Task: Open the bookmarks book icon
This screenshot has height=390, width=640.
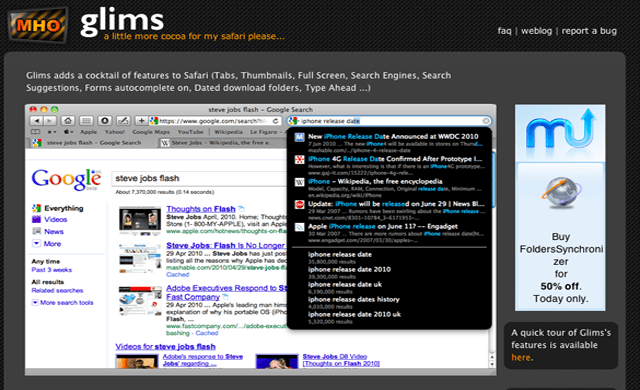Action: coord(36,132)
